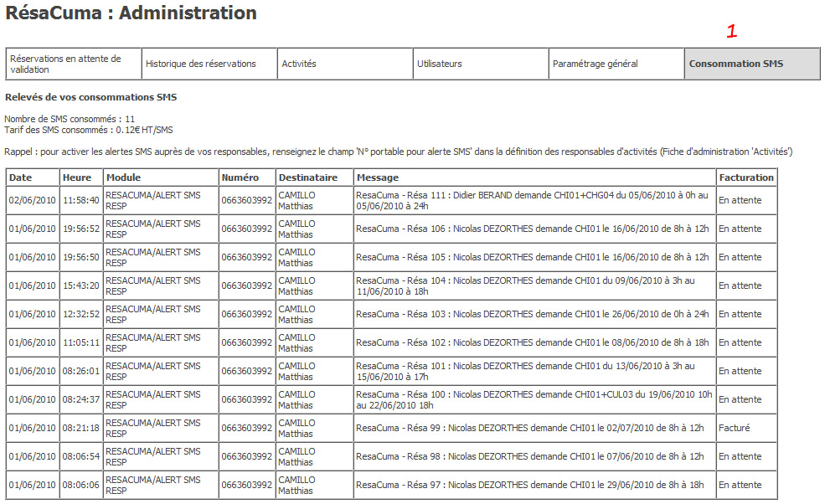Click the Numéro column header
Viewport: 825px width, 504px height.
coord(247,177)
